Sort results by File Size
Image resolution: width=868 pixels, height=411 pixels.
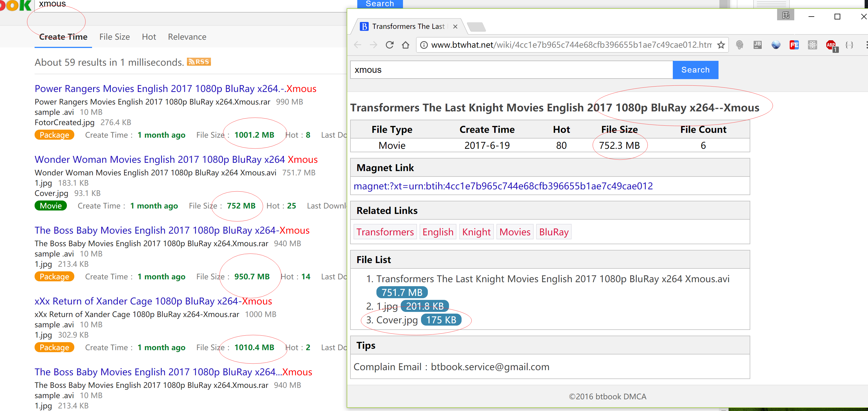(115, 37)
